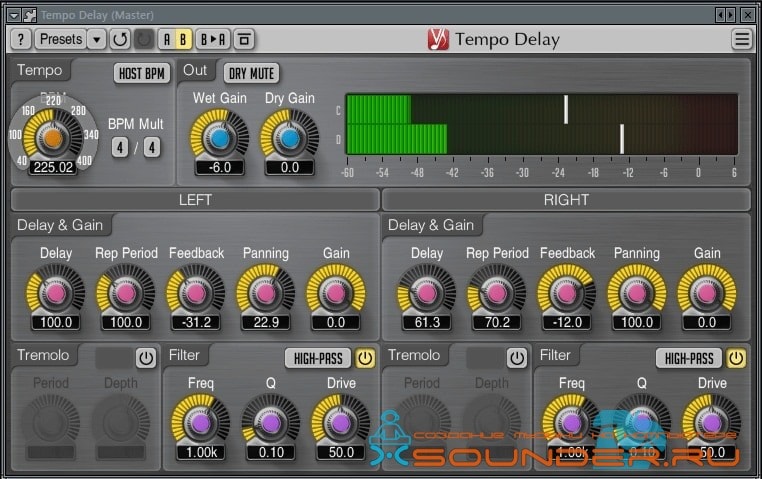Screen dimensions: 762x479
Task: Disable the left Filter power button
Action: [365, 358]
